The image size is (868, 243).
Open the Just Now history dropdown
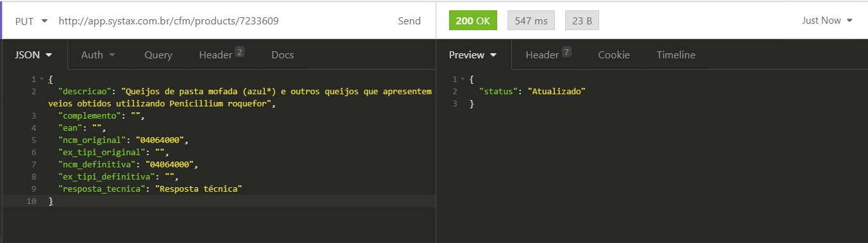[827, 21]
